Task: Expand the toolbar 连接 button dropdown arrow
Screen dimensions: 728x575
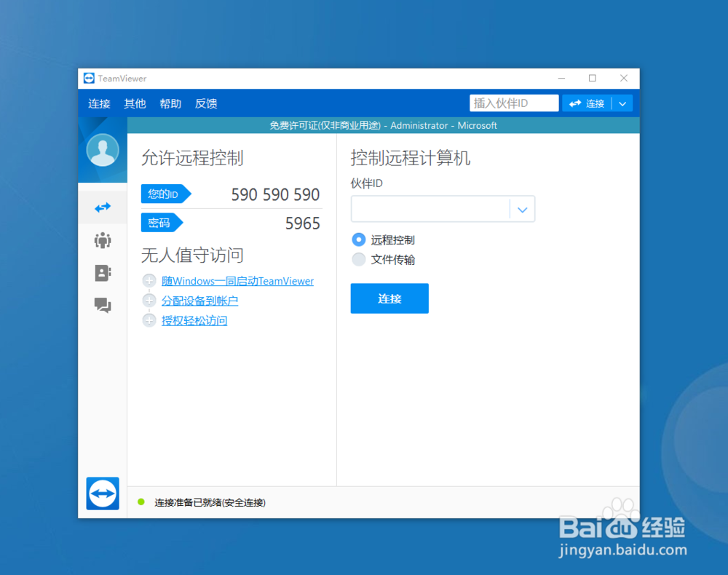Action: 622,103
